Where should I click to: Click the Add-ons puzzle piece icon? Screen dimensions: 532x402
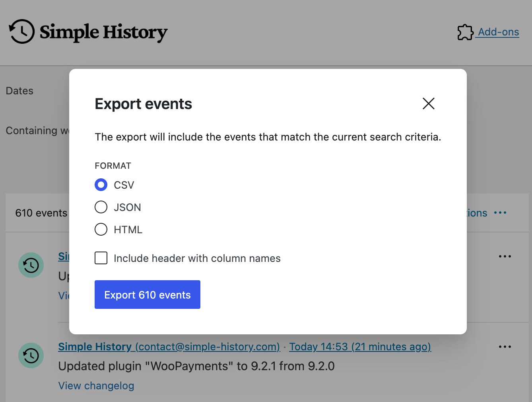click(465, 32)
